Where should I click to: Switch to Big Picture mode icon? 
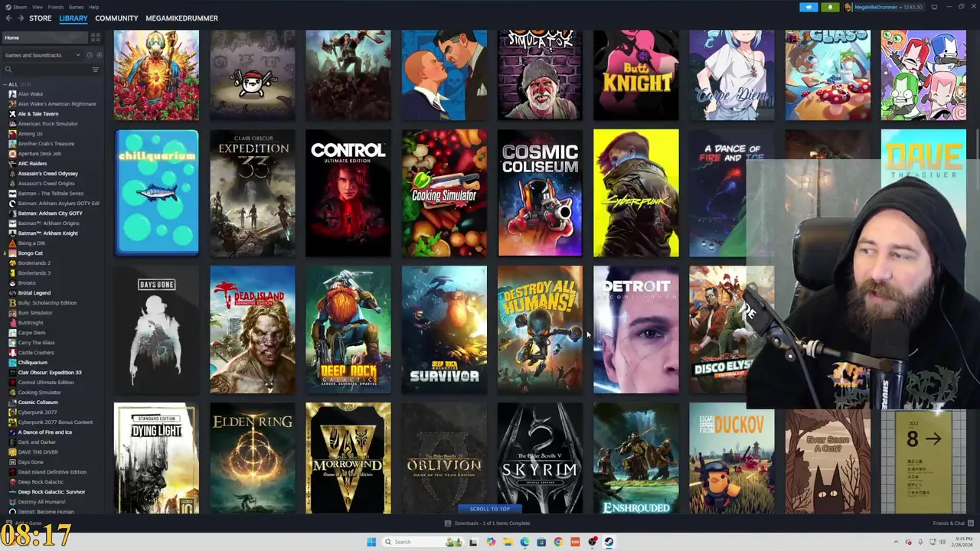(934, 7)
